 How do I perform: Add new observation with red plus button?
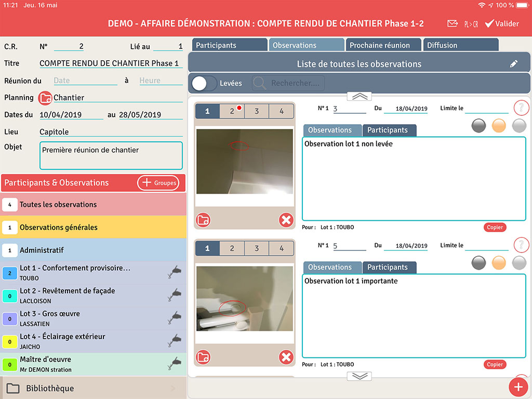click(x=518, y=387)
